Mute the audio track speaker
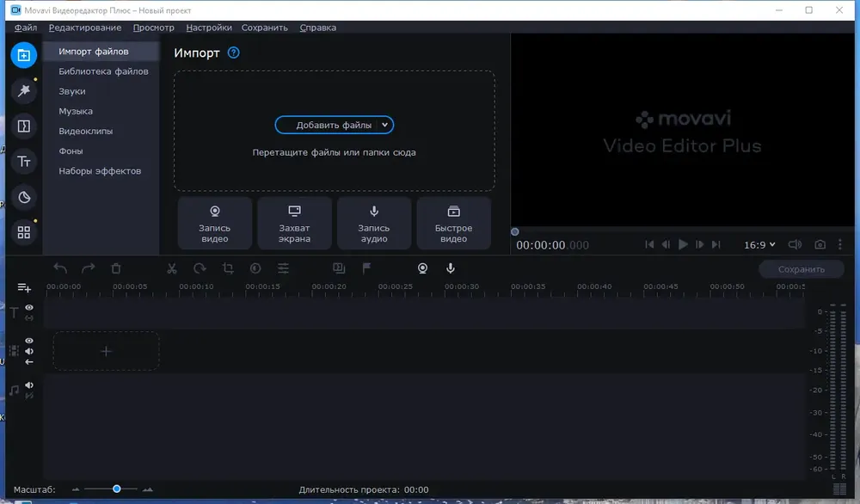The height and width of the screenshot is (504, 860). (x=29, y=385)
